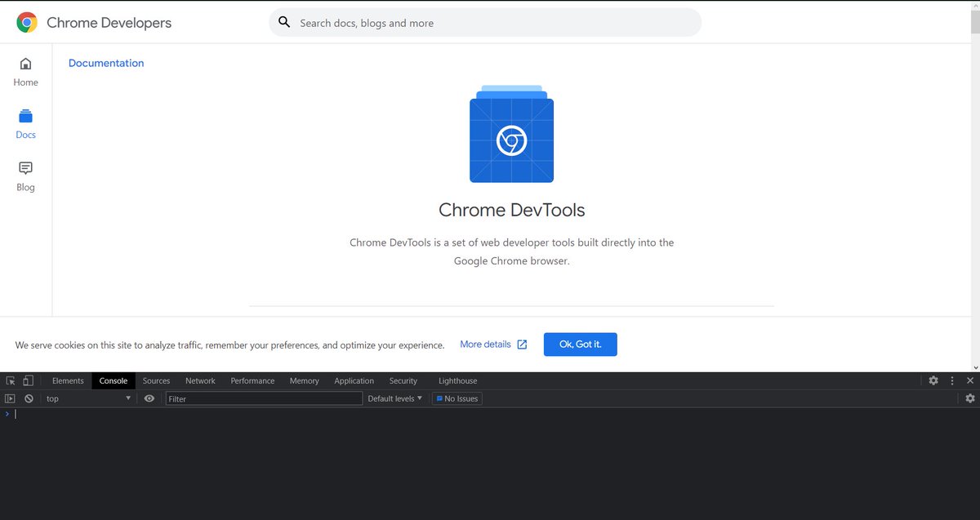Open the console settings gear
Viewport: 980px width, 520px height.
(x=970, y=398)
